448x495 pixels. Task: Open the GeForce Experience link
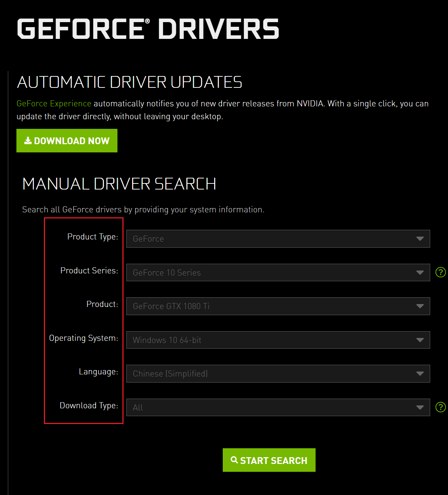click(54, 103)
